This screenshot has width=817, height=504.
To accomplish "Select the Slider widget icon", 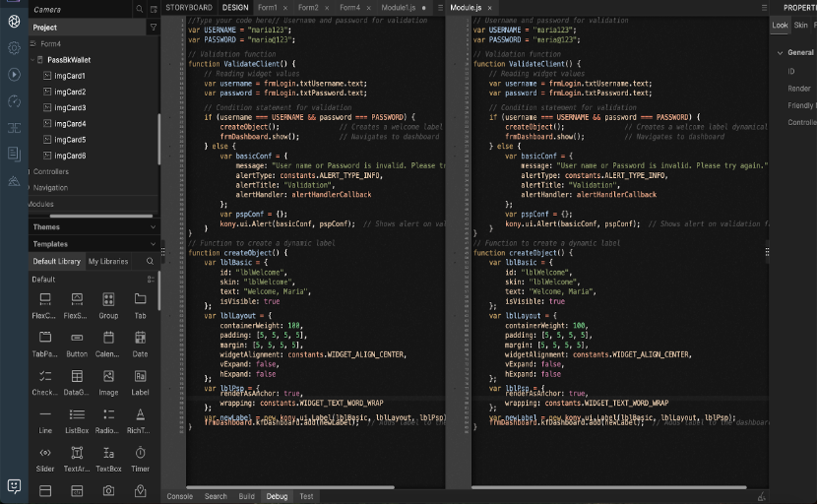I will pos(45,453).
